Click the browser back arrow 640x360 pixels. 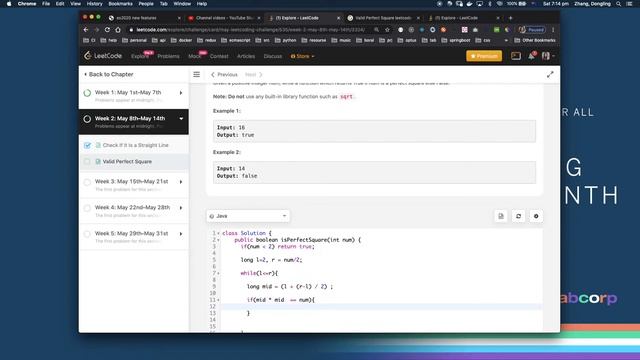[86, 30]
